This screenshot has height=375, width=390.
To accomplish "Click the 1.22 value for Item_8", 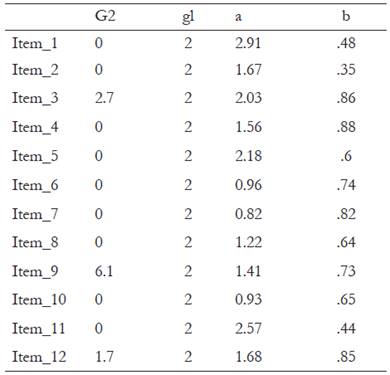I will [248, 242].
